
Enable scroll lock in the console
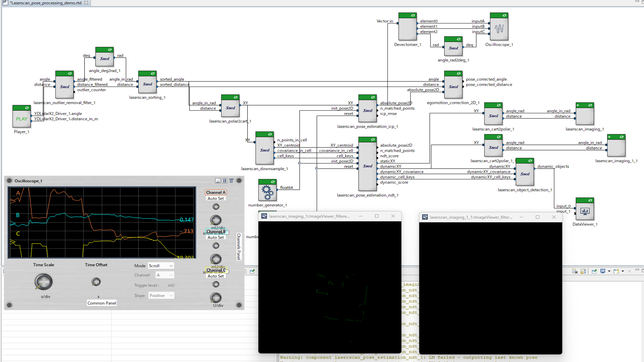tap(583, 271)
